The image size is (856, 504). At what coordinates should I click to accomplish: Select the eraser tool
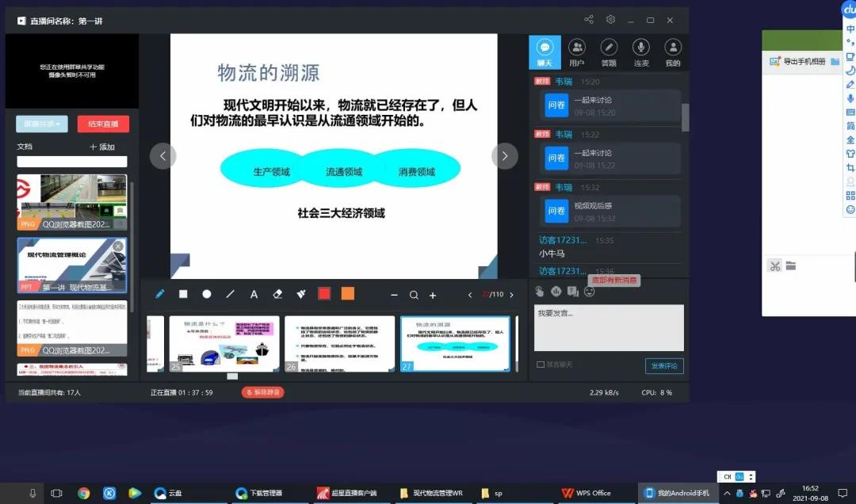(x=277, y=294)
